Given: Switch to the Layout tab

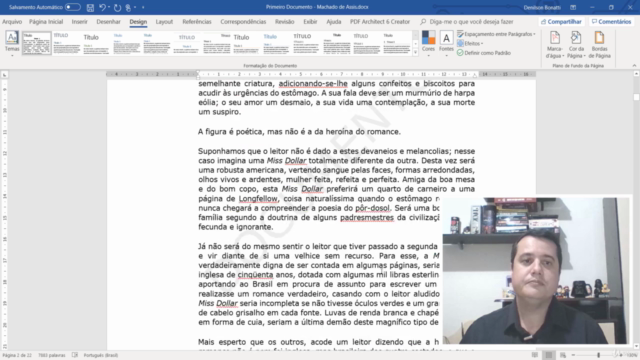Looking at the screenshot, I should [x=164, y=22].
